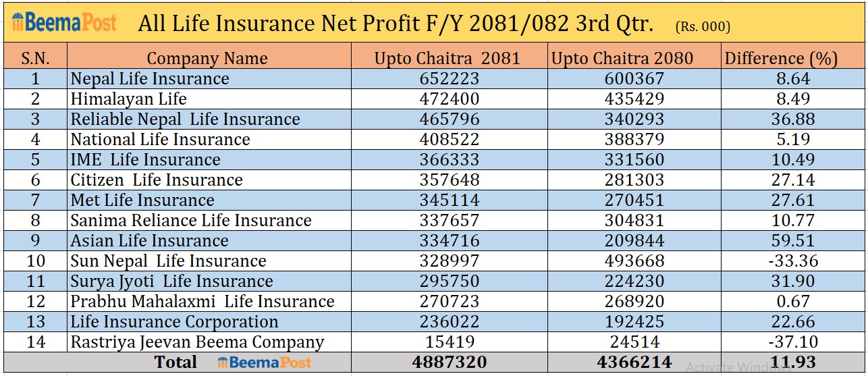Select the S.N. header cell
The height and width of the screenshot is (376, 868).
point(35,58)
